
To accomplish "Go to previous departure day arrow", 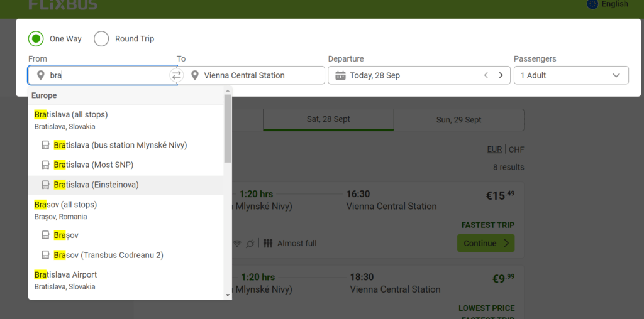I will (x=486, y=75).
